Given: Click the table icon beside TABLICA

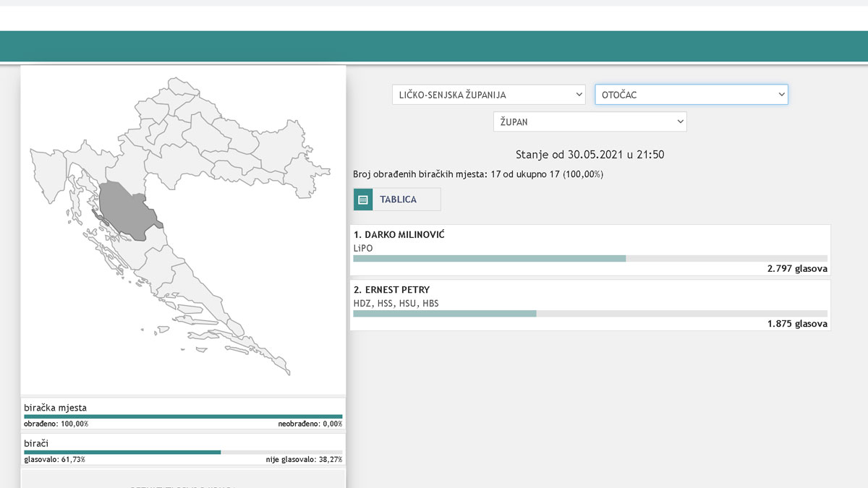Looking at the screenshot, I should tap(363, 200).
